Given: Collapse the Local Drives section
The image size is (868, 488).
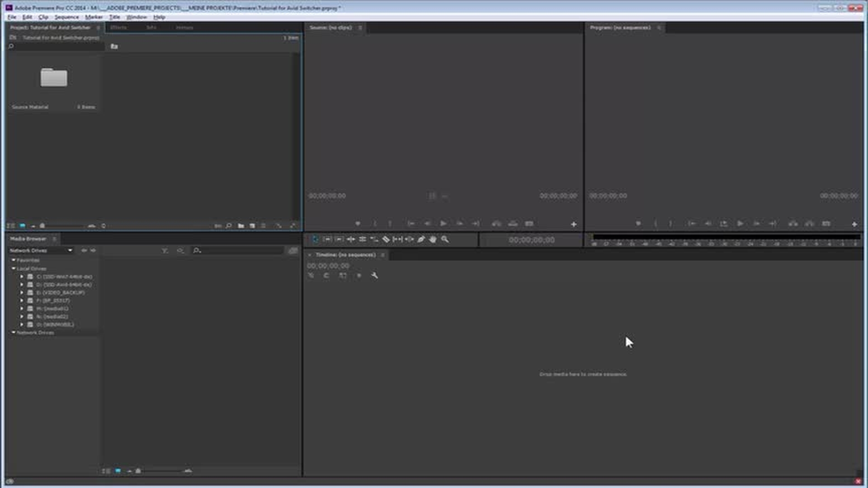Looking at the screenshot, I should (x=14, y=268).
